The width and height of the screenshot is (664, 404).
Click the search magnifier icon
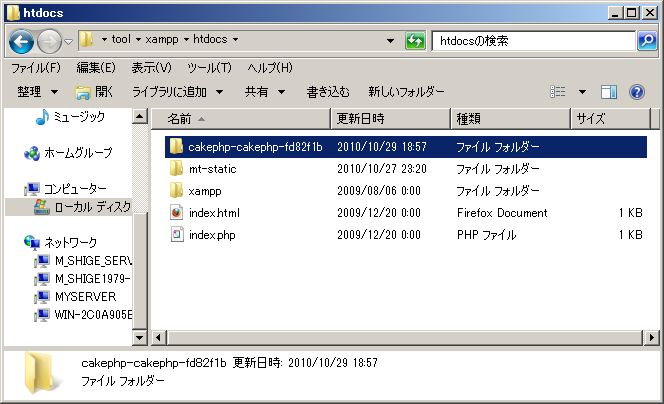click(x=647, y=41)
